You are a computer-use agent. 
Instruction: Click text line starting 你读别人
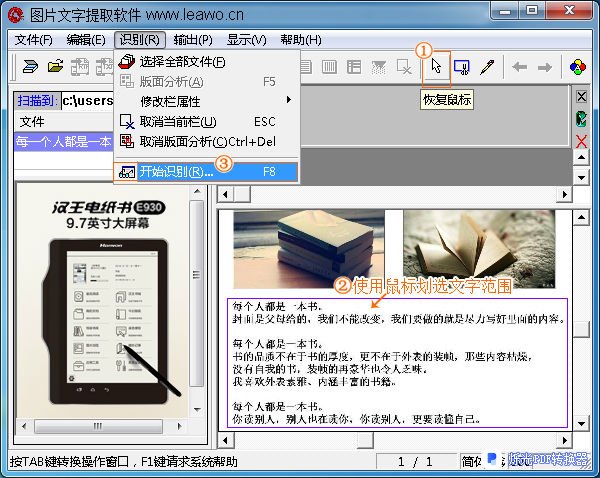(x=356, y=419)
